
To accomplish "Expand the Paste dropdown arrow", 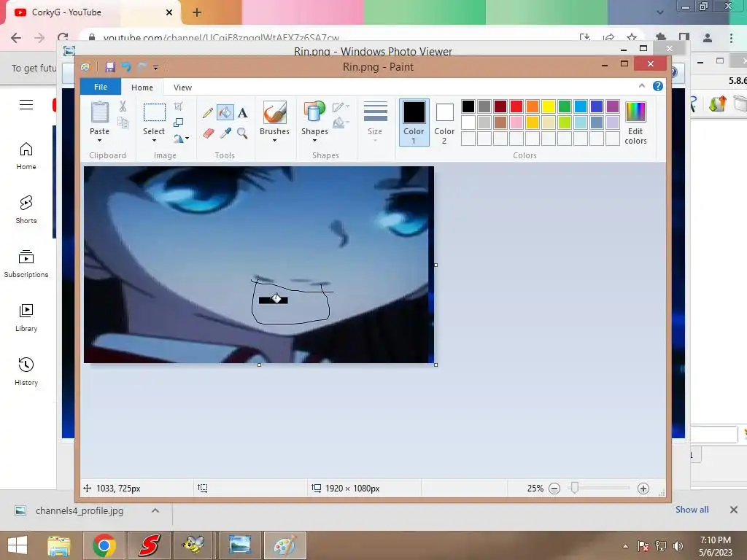I will coord(99,141).
